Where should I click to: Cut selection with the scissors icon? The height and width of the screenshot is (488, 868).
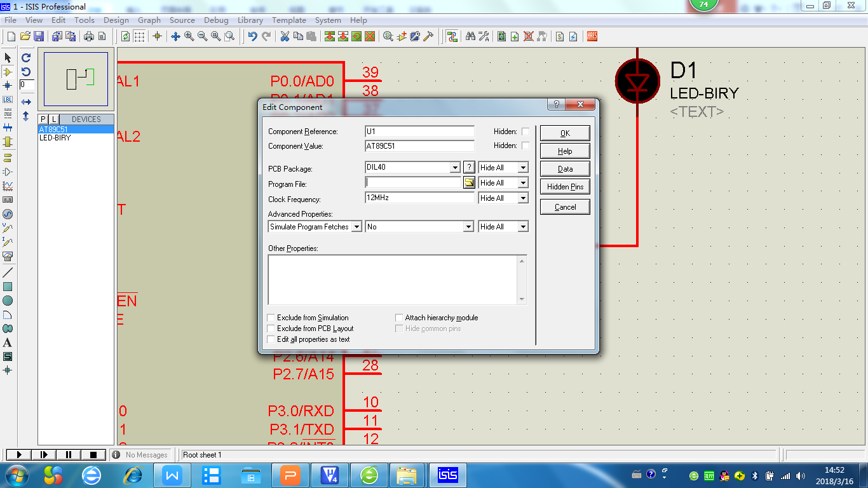[285, 36]
